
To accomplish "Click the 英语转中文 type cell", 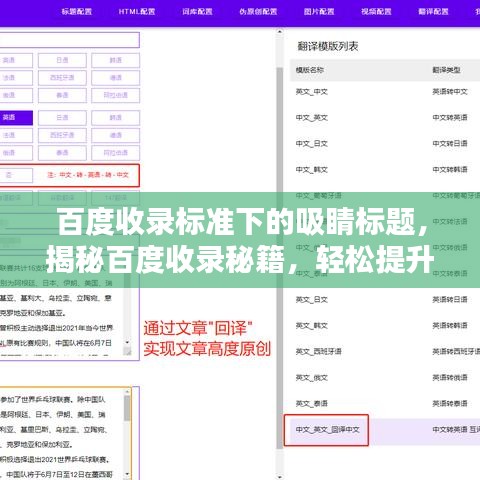I will (x=450, y=92).
